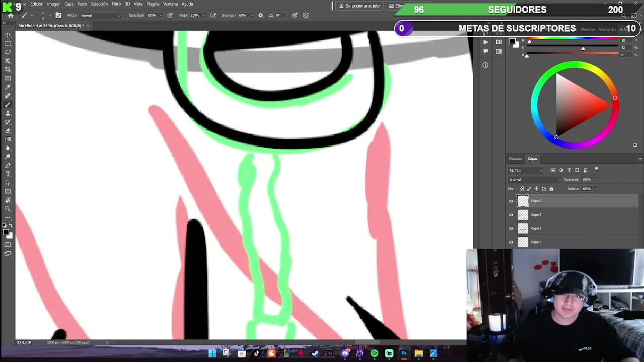Select the Path Selection tool
Image resolution: width=644 pixels, height=362 pixels.
point(8,183)
